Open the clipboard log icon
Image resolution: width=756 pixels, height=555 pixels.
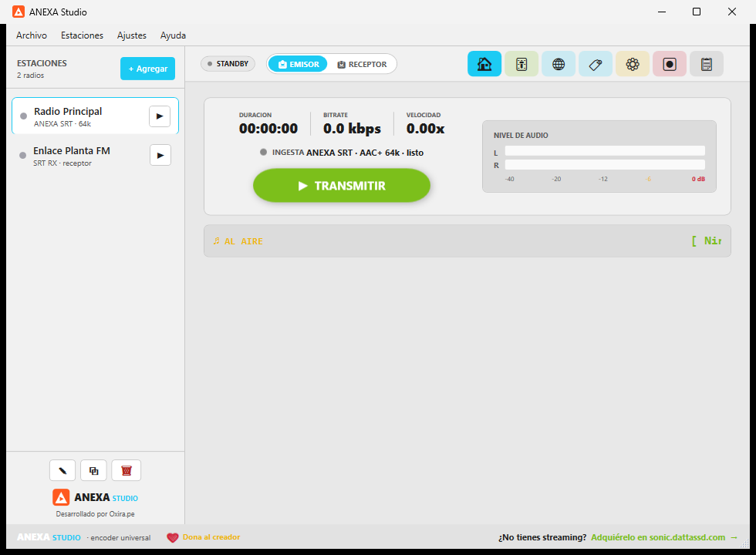[707, 64]
